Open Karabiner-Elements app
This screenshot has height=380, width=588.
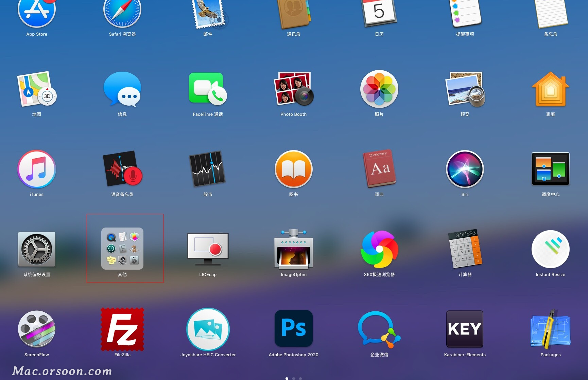465,329
